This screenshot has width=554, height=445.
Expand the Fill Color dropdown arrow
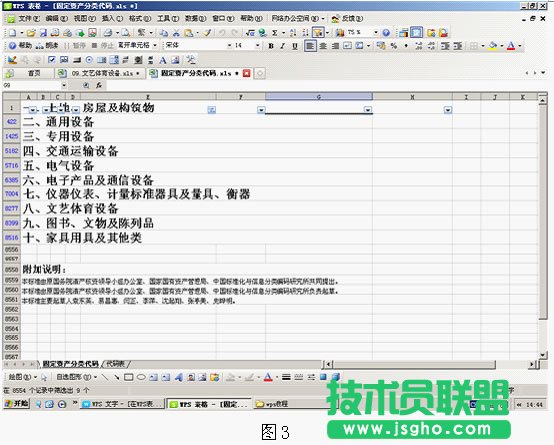click(501, 46)
